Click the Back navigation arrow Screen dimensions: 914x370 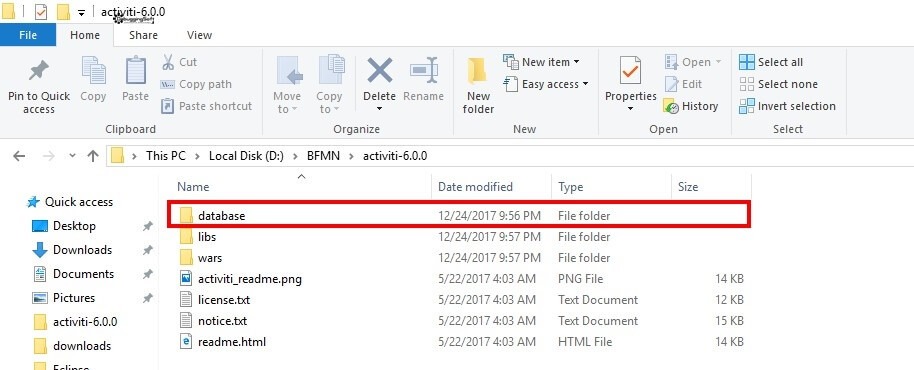pos(19,156)
